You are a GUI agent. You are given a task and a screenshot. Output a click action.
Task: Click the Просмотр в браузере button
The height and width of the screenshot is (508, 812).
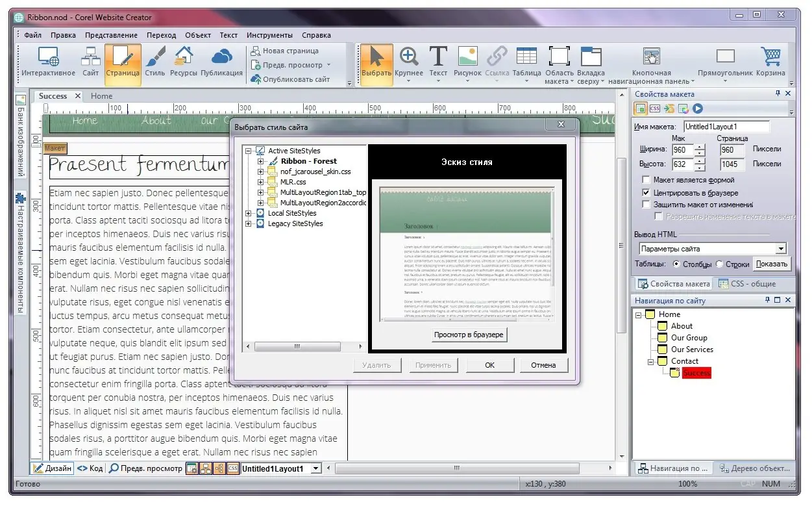tap(469, 335)
